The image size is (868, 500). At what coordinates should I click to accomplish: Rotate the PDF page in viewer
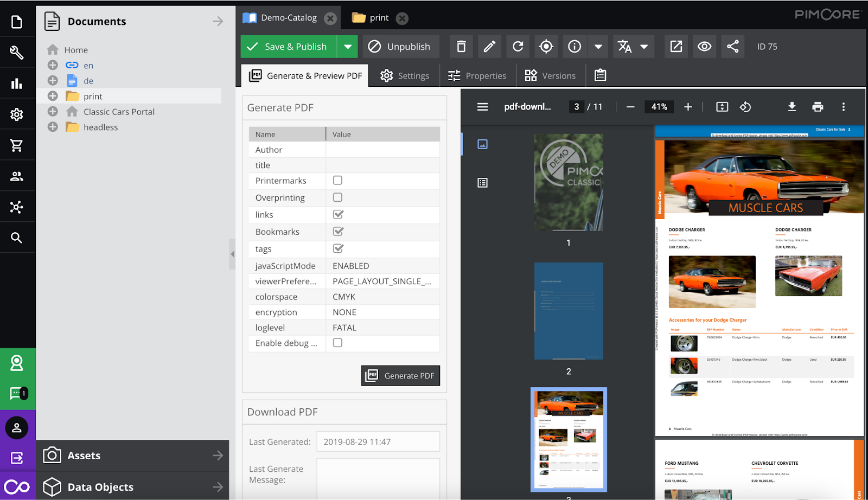pos(745,107)
